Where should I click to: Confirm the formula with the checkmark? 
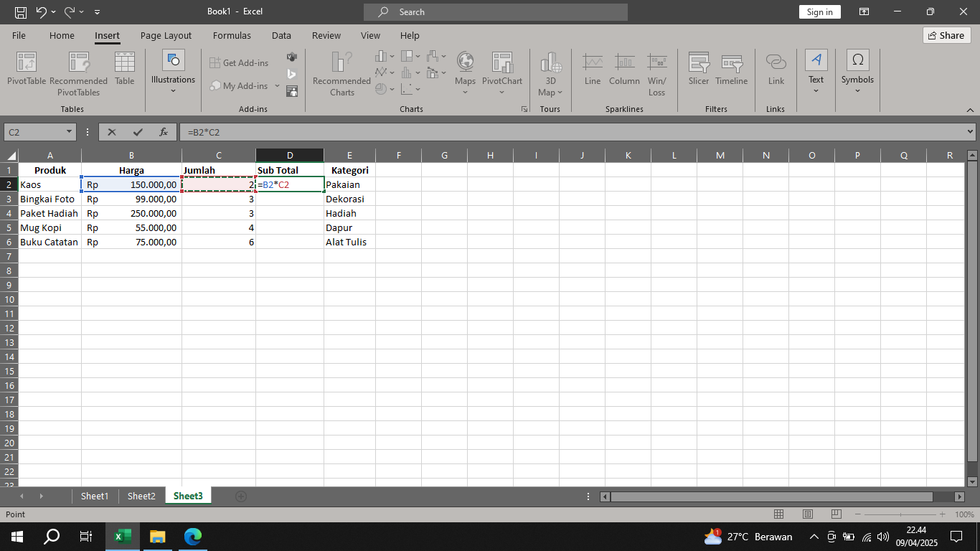pyautogui.click(x=138, y=132)
